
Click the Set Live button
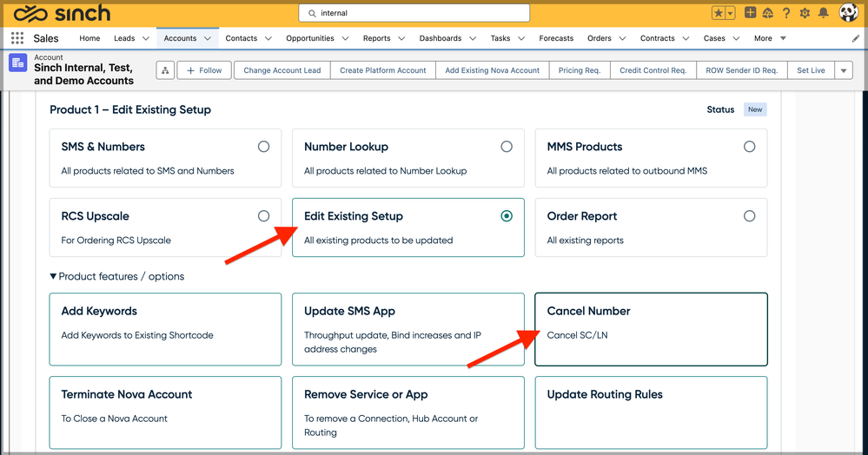[x=811, y=70]
